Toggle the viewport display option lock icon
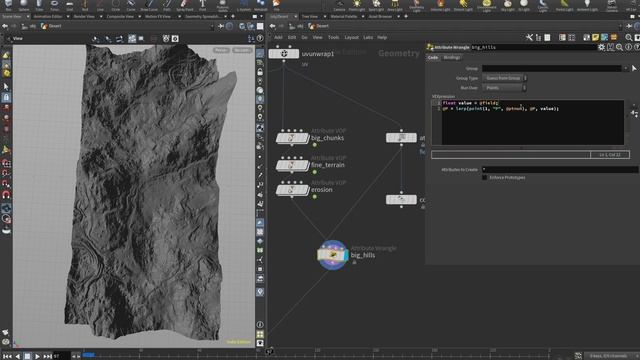The width and height of the screenshot is (640, 360). tap(260, 72)
